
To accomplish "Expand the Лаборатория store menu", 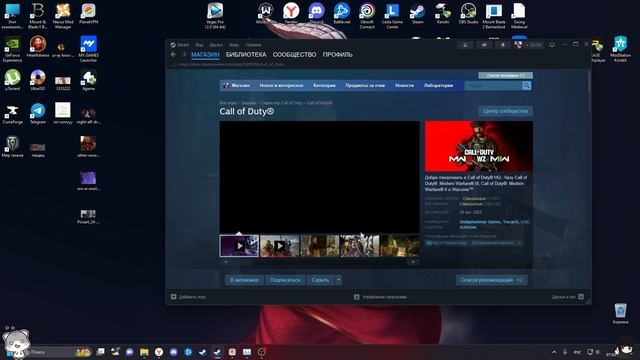I will click(x=438, y=85).
